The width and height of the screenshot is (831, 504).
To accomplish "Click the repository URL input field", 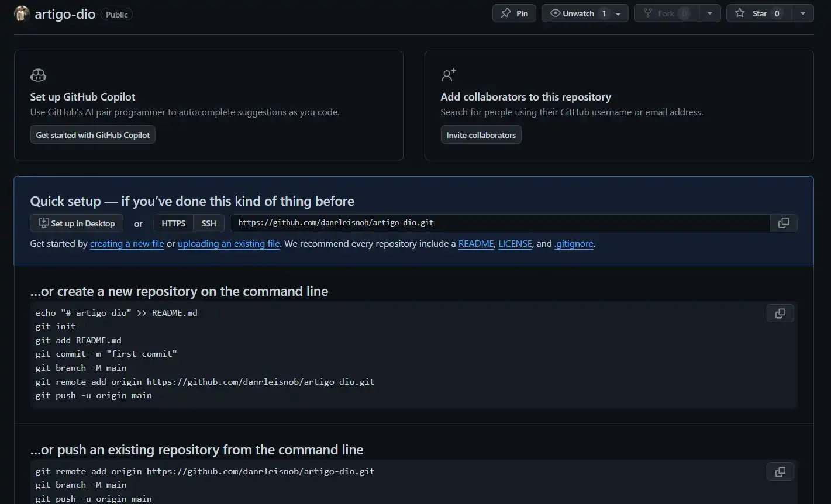I will click(x=500, y=223).
